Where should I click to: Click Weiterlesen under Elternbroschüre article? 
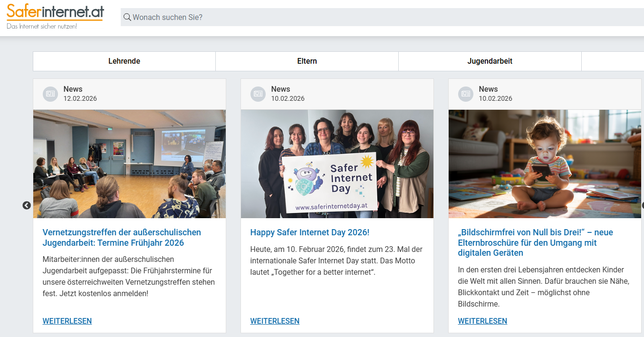[482, 321]
